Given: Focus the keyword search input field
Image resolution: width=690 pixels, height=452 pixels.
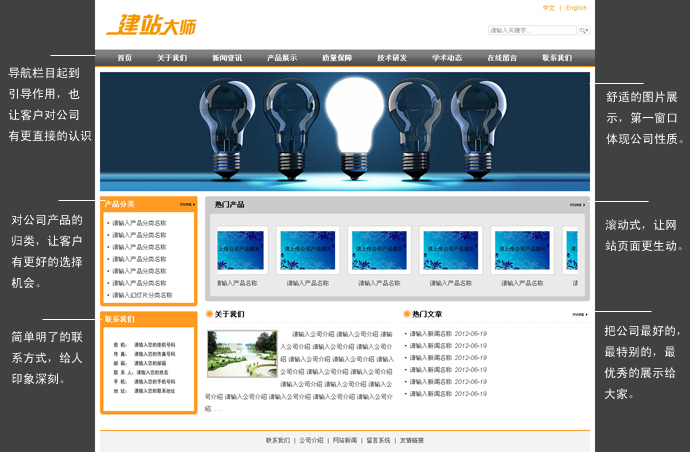Looking at the screenshot, I should (532, 30).
